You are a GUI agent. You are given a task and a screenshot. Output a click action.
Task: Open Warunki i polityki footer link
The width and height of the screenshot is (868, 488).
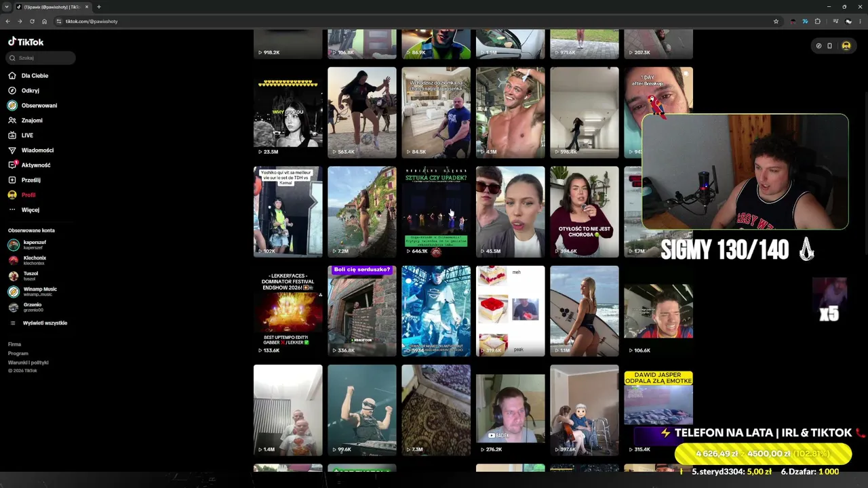[28, 363]
